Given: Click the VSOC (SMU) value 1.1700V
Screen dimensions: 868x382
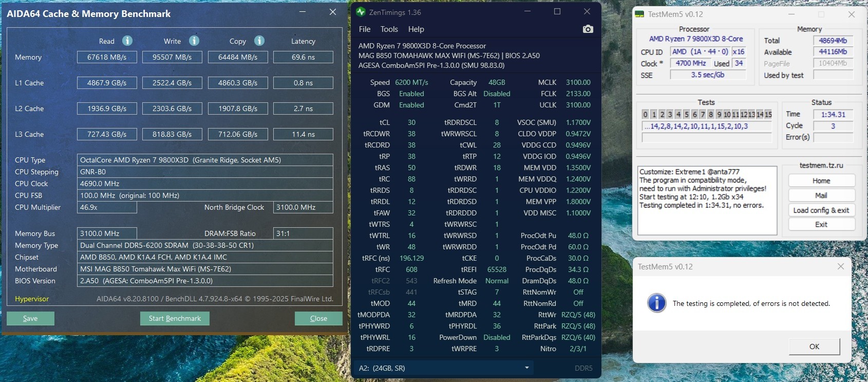Looking at the screenshot, I should pyautogui.click(x=578, y=122).
